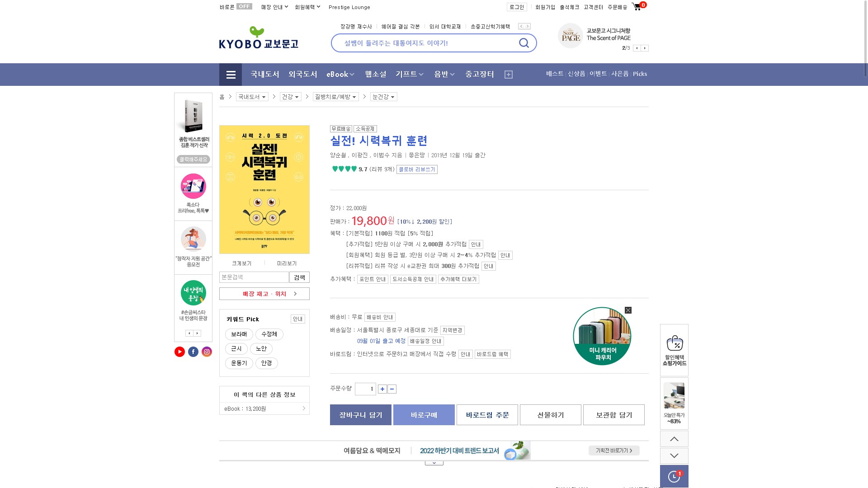The width and height of the screenshot is (868, 488).
Task: Increase the order quantity with the plus button
Action: 382,389
